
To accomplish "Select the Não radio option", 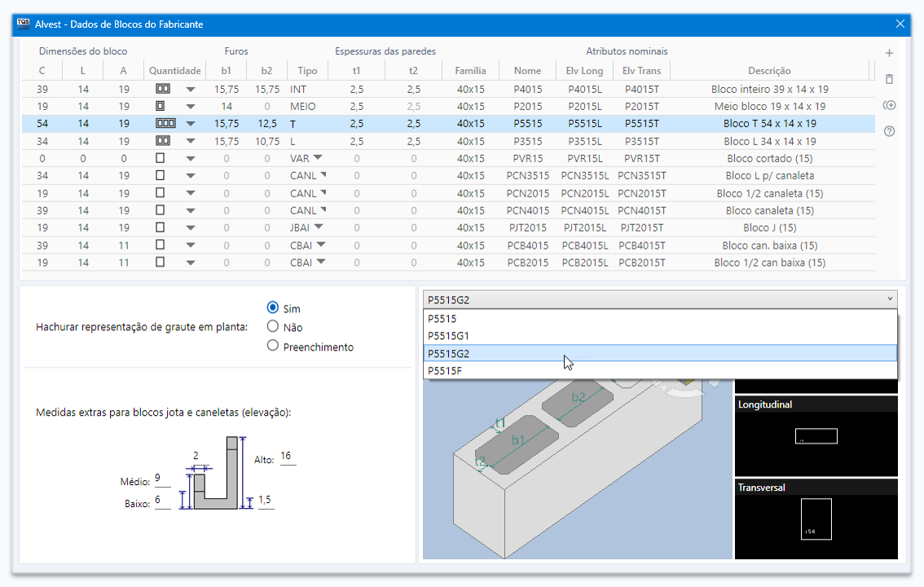I will tap(273, 327).
